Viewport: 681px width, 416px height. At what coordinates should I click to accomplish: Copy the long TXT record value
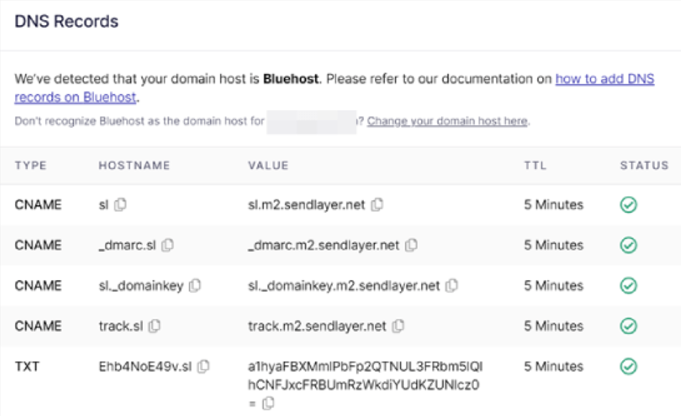(268, 403)
